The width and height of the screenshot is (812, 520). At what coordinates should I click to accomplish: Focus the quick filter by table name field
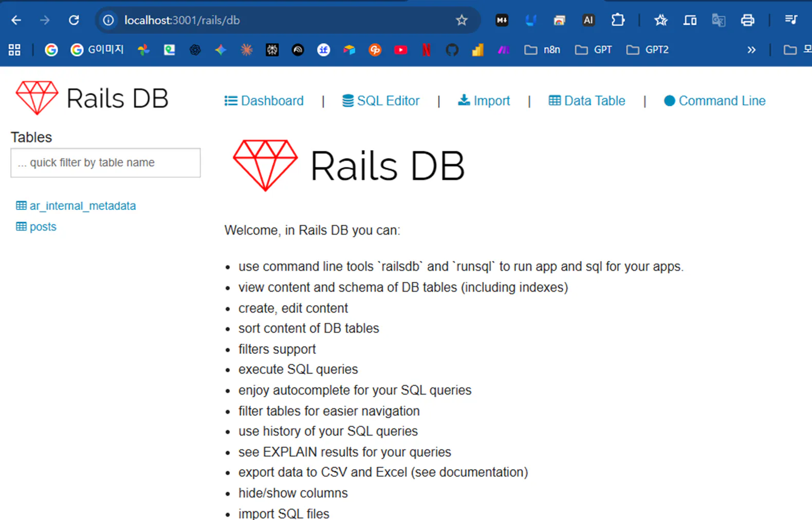105,163
